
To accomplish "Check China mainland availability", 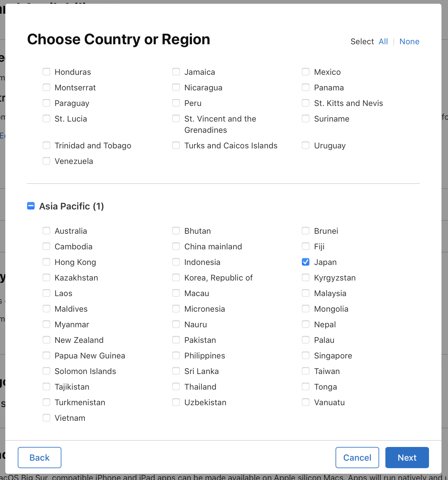I will (176, 246).
